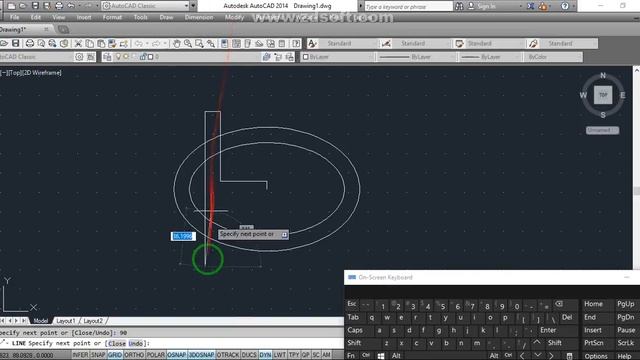Click the Cut scissors icon

click(x=78, y=43)
